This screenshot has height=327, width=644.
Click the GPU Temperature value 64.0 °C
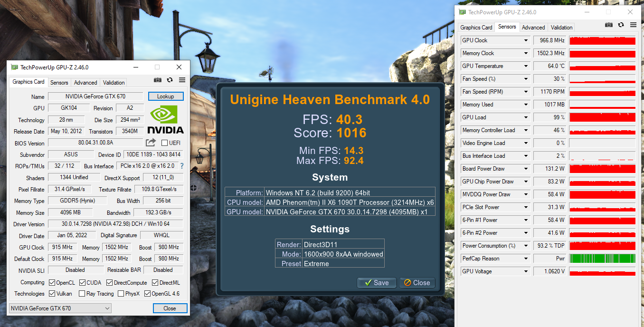click(x=550, y=66)
